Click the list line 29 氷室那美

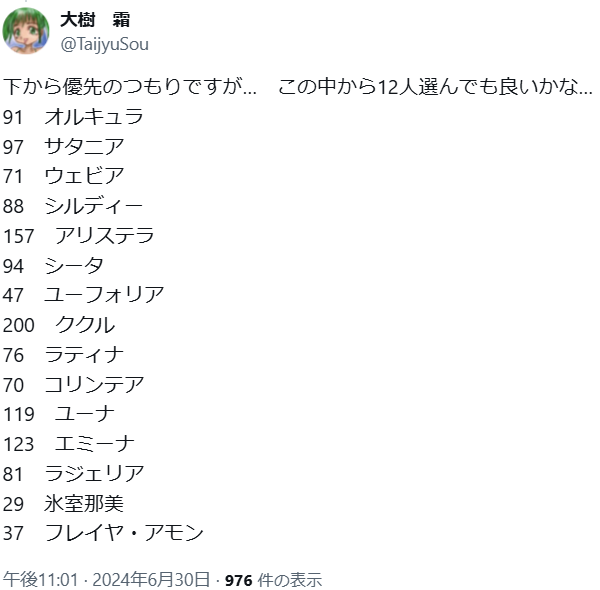[64, 504]
